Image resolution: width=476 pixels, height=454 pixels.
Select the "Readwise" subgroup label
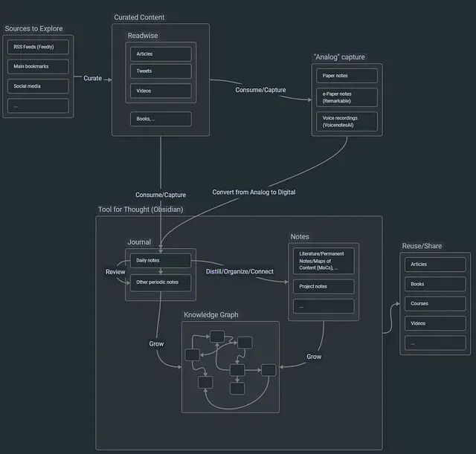143,36
